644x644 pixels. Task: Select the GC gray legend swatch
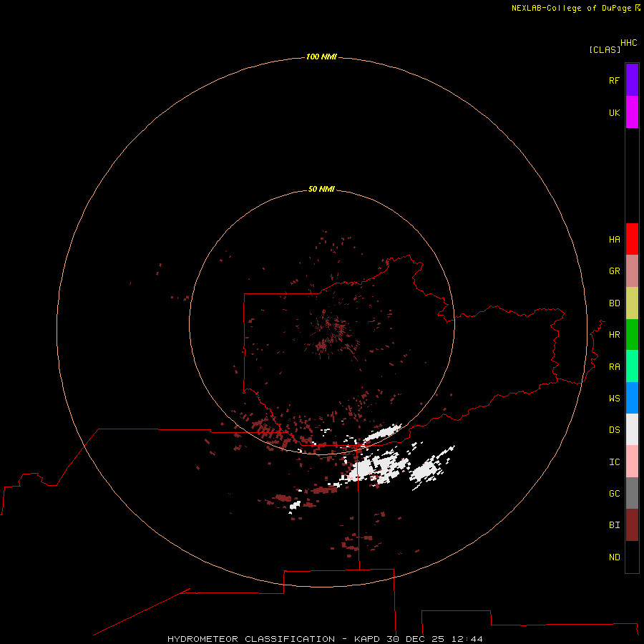[x=632, y=493]
